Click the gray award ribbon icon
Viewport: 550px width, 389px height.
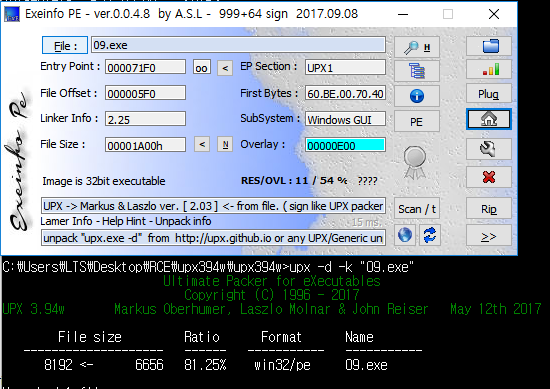click(415, 162)
